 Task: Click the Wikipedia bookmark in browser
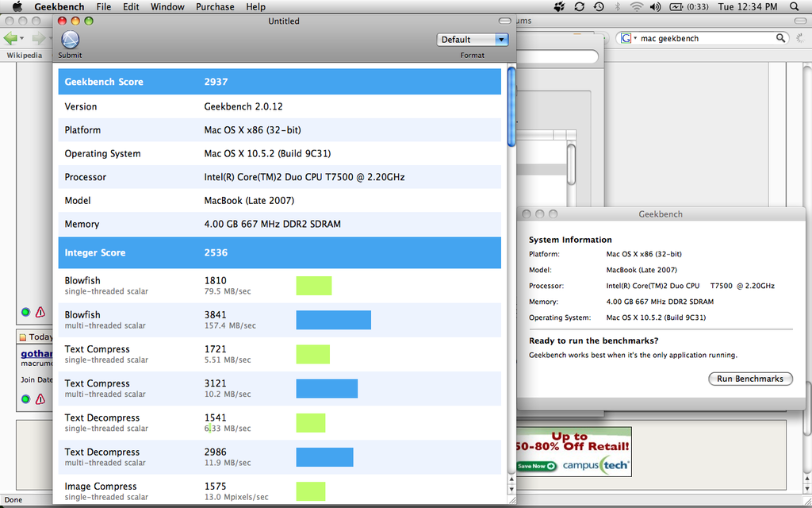pyautogui.click(x=25, y=55)
